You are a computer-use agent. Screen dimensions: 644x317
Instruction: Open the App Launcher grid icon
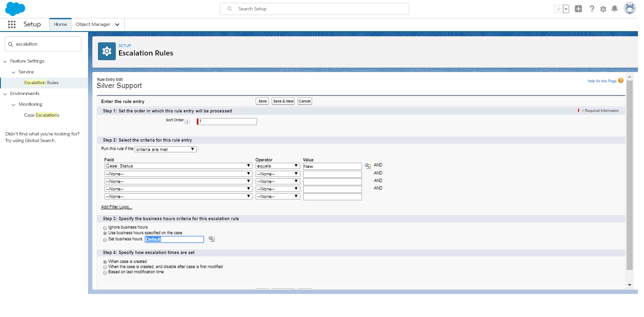pyautogui.click(x=12, y=24)
